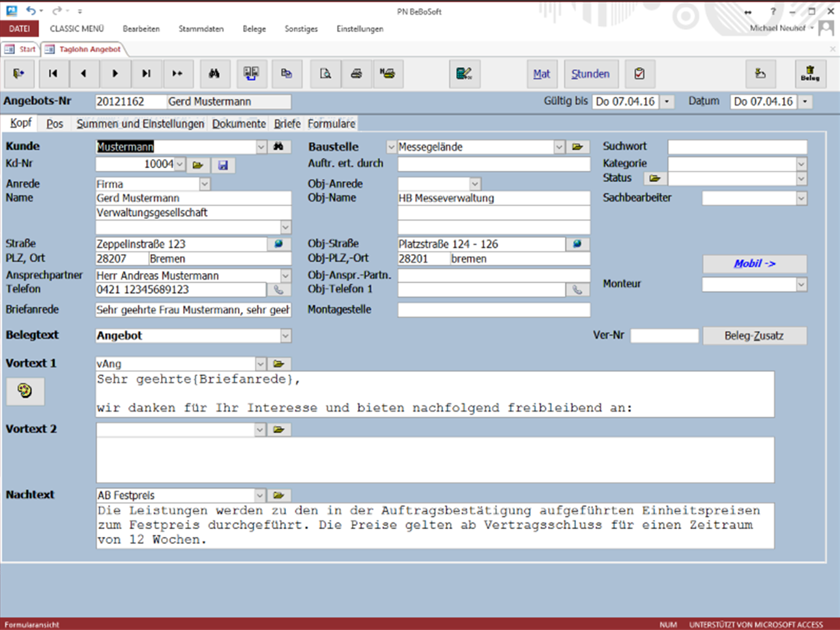Click the save disk icon beside Kd-Nr
Image resolution: width=840 pixels, height=630 pixels.
tap(223, 165)
